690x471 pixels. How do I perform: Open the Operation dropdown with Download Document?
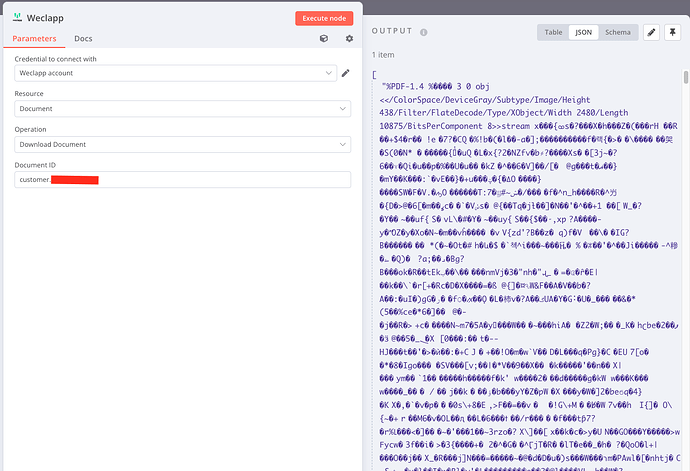(x=183, y=144)
